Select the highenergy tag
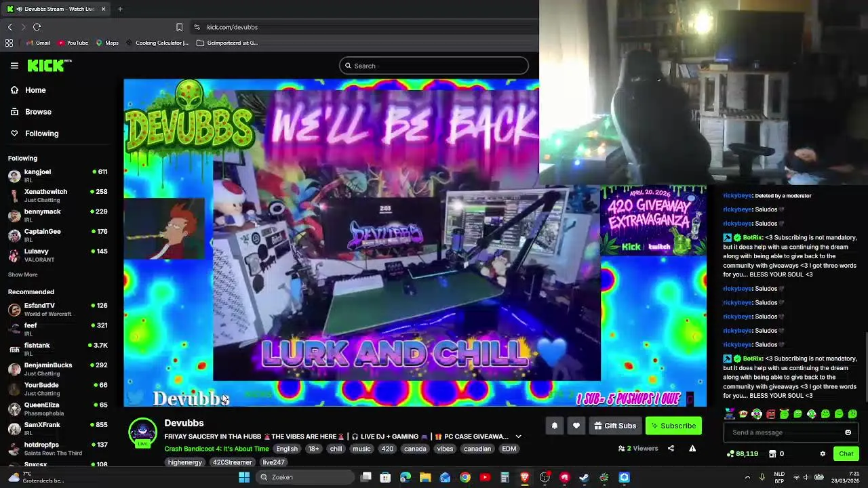 (185, 462)
